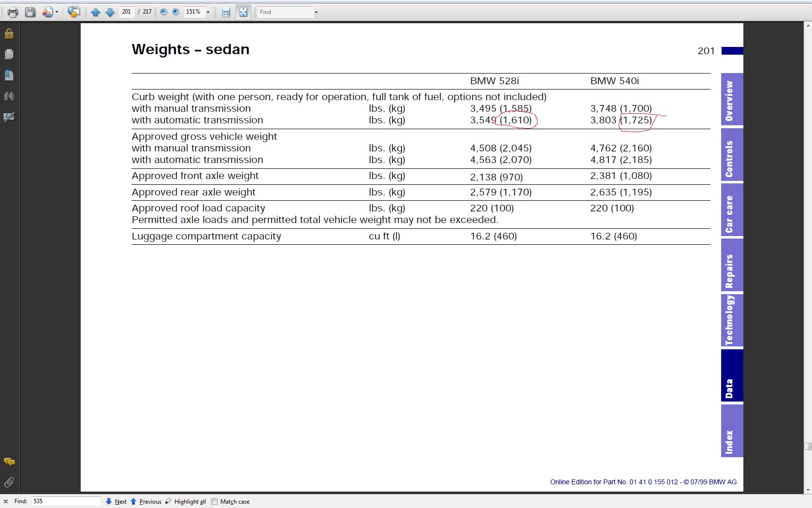Click the Weights – sedan heading

point(190,49)
